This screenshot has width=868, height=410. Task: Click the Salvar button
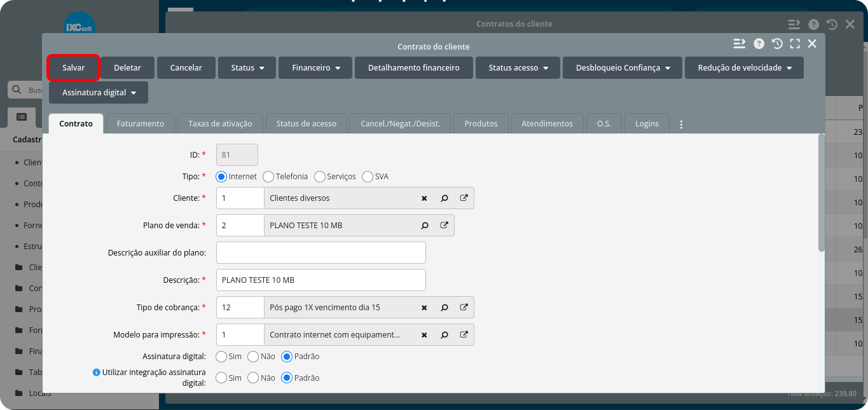(x=73, y=67)
